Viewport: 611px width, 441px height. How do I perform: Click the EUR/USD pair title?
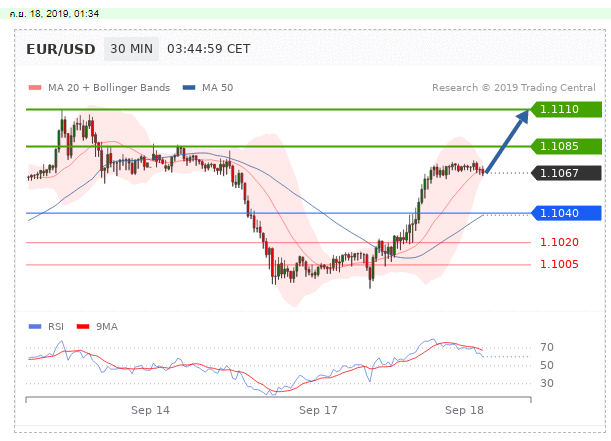[61, 49]
